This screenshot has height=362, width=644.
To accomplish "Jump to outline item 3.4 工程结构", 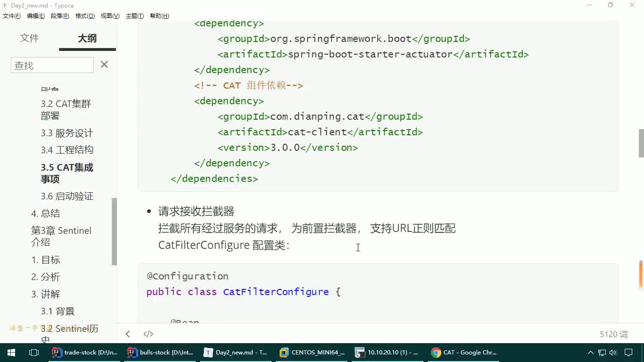I will pos(67,150).
